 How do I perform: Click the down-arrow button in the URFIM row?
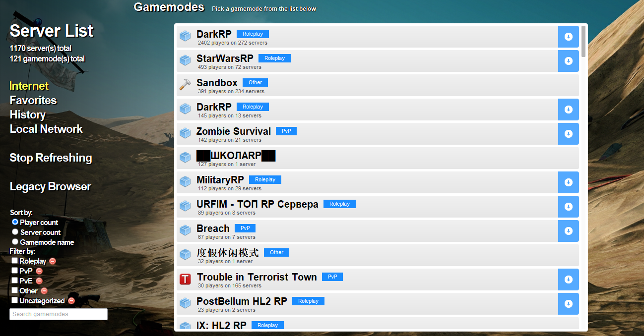569,207
